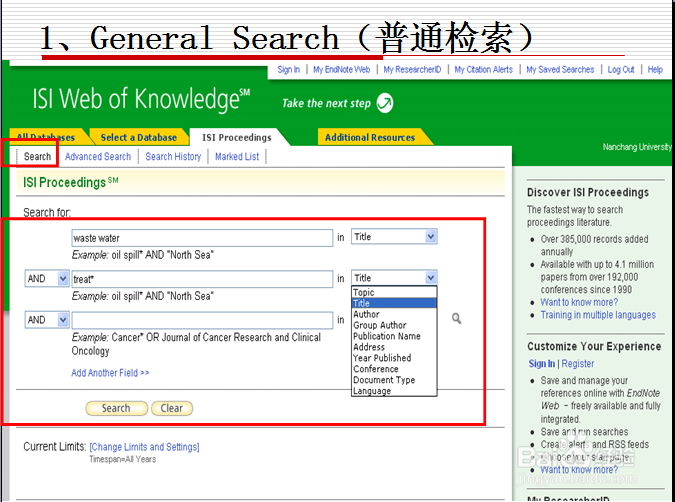Choose Year Published in the field list
The width and height of the screenshot is (675, 502).
tap(394, 358)
